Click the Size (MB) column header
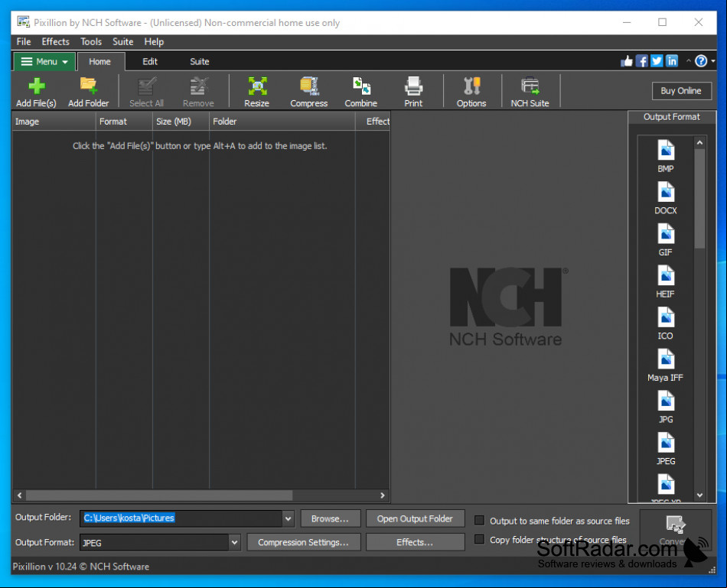Image resolution: width=727 pixels, height=588 pixels. coord(181,122)
